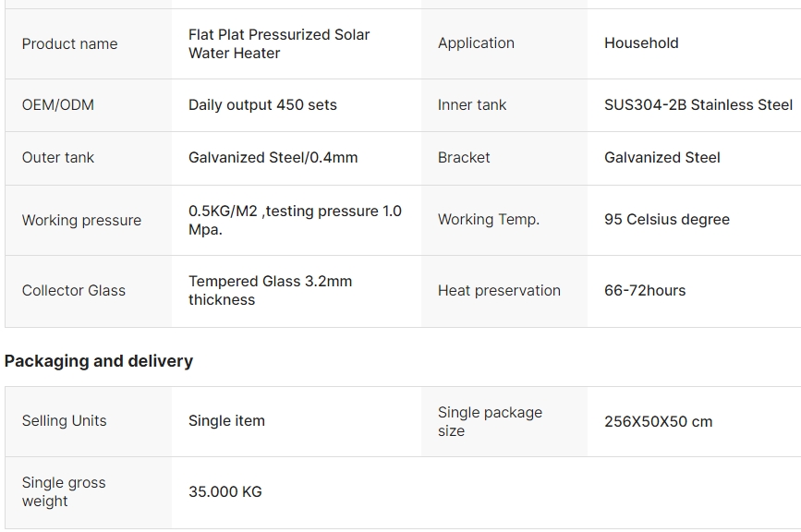This screenshot has height=532, width=801.
Task: Select the "Daily output 450 sets" value
Action: [262, 105]
